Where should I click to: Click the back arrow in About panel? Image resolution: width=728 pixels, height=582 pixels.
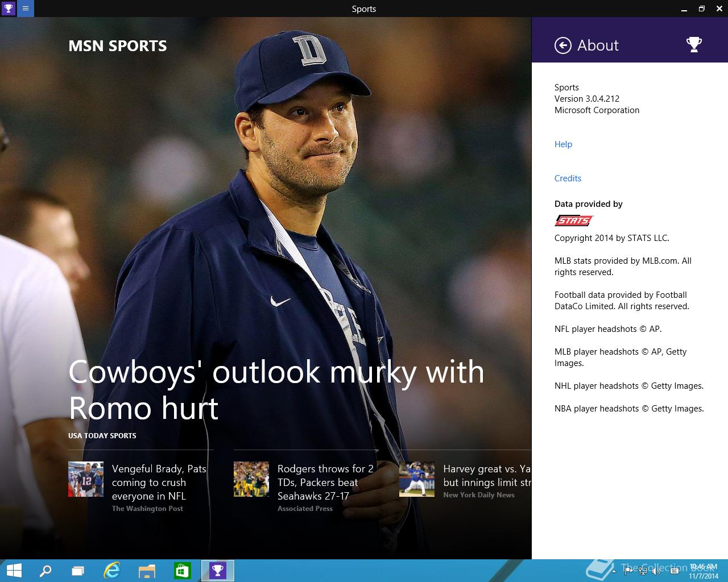tap(562, 45)
